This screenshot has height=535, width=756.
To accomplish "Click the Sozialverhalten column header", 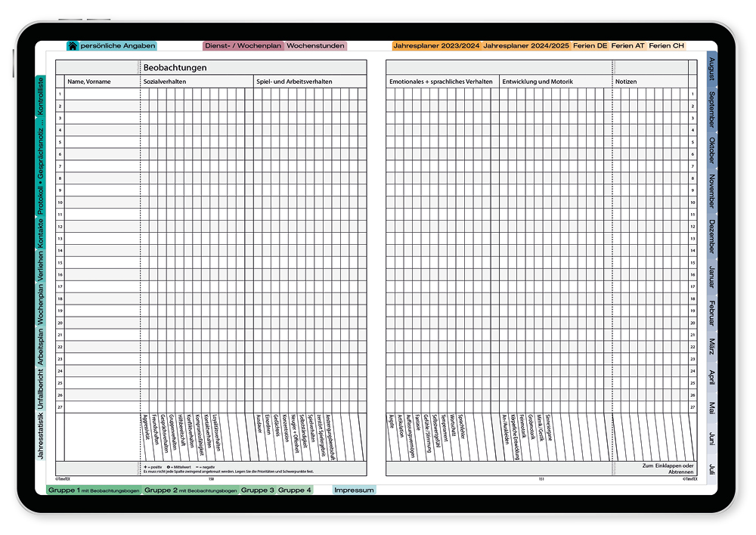I will click(164, 82).
